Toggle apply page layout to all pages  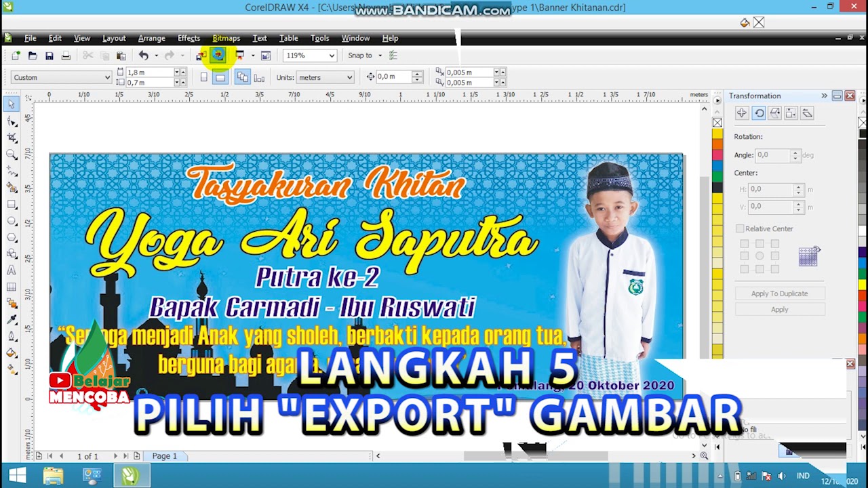(242, 77)
